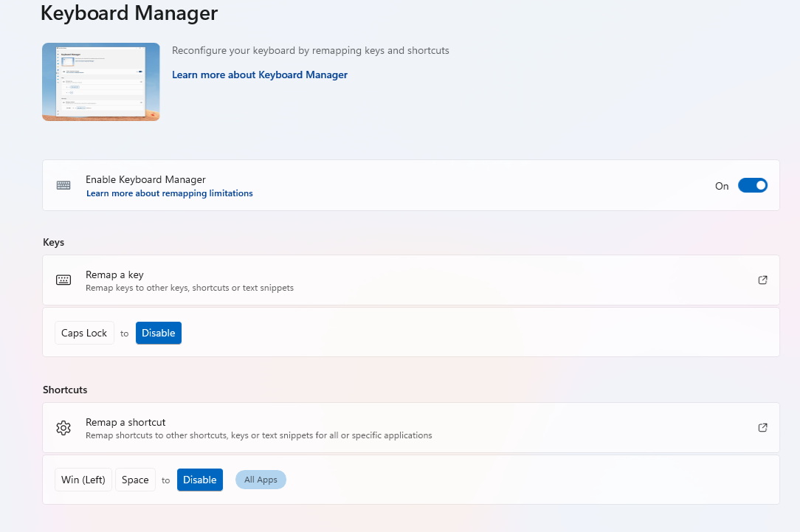
Task: Click the All Apps badge
Action: pyautogui.click(x=261, y=480)
